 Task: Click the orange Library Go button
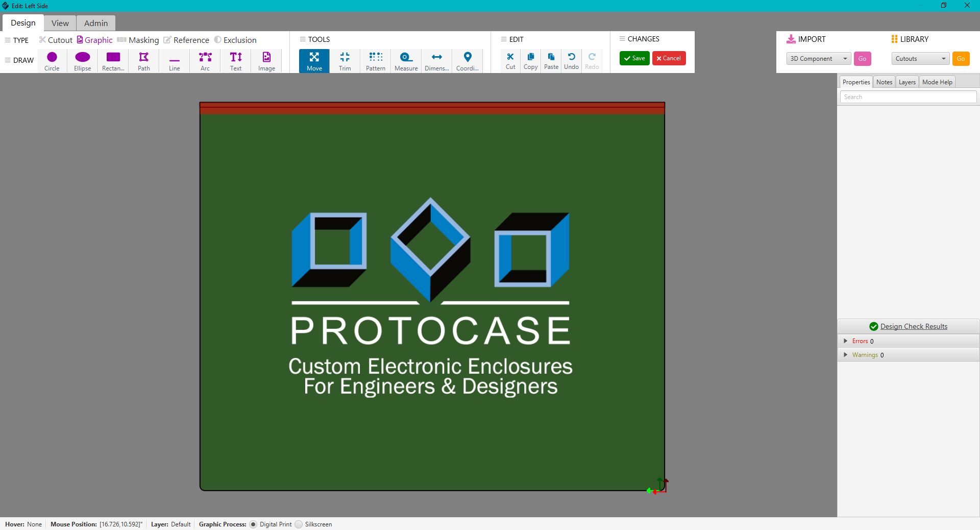pyautogui.click(x=961, y=59)
